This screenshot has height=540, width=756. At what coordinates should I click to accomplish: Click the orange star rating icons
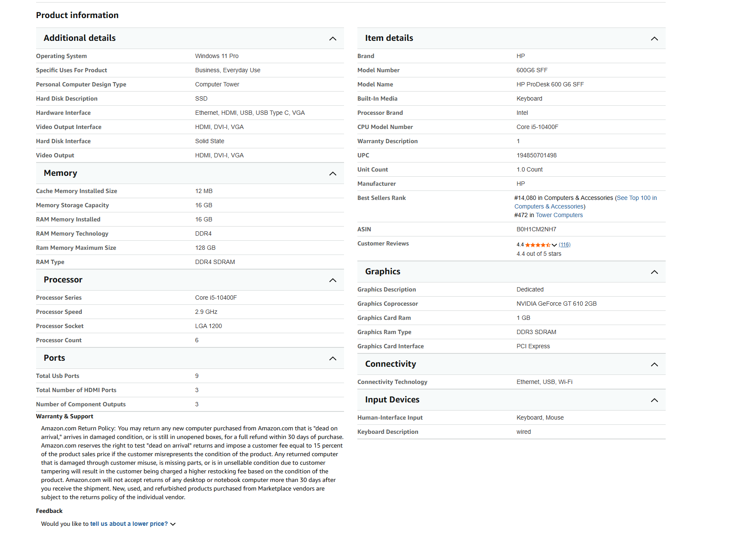[538, 245]
